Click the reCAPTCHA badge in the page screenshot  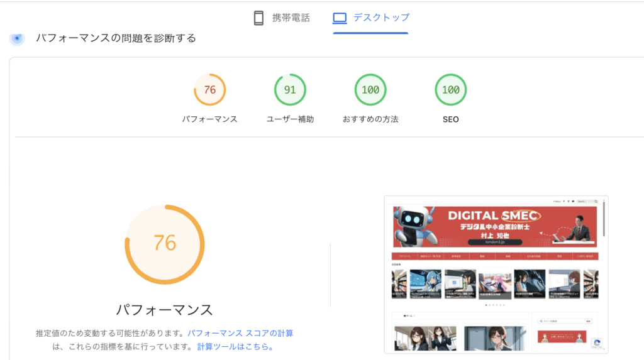tap(597, 343)
